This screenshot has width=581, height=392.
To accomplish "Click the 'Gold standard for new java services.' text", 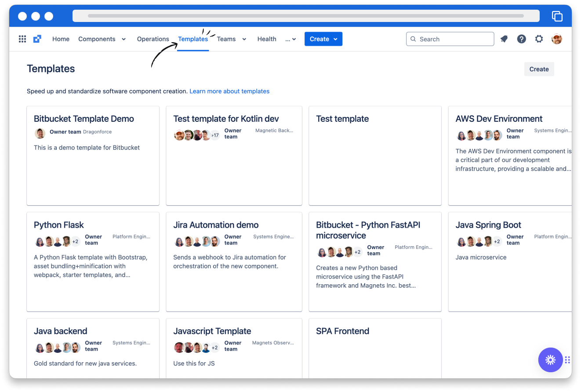I will coord(85,363).
